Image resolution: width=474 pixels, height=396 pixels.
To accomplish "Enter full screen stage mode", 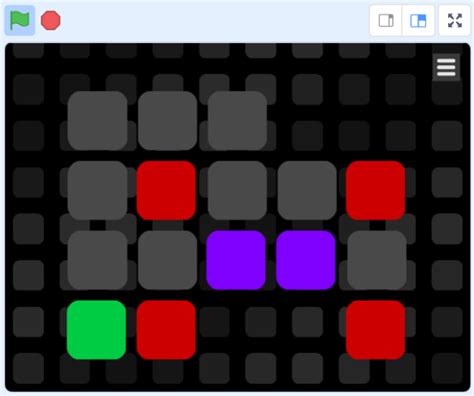I will (x=455, y=21).
